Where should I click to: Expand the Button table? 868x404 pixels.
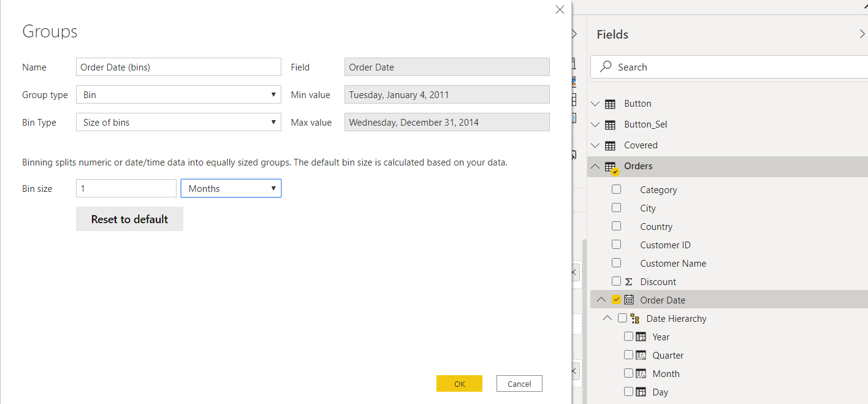pos(595,104)
